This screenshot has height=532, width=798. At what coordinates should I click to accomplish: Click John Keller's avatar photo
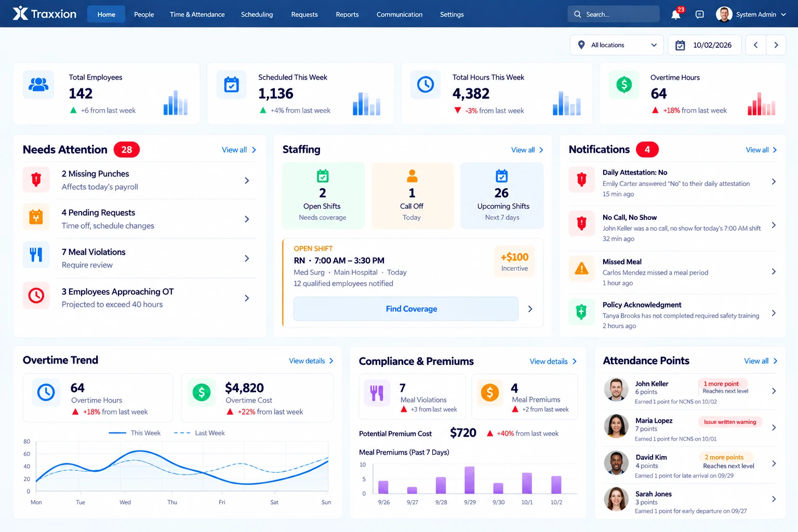[x=616, y=390]
